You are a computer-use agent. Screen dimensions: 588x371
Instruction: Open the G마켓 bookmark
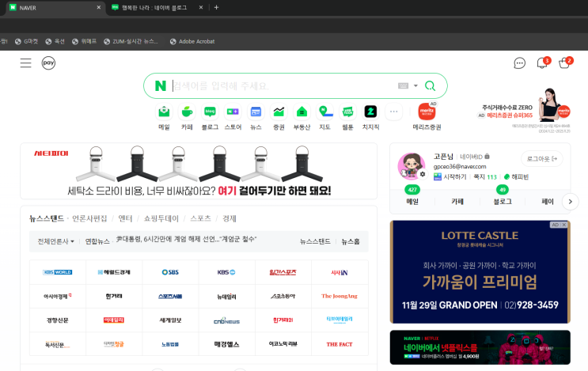pyautogui.click(x=27, y=42)
